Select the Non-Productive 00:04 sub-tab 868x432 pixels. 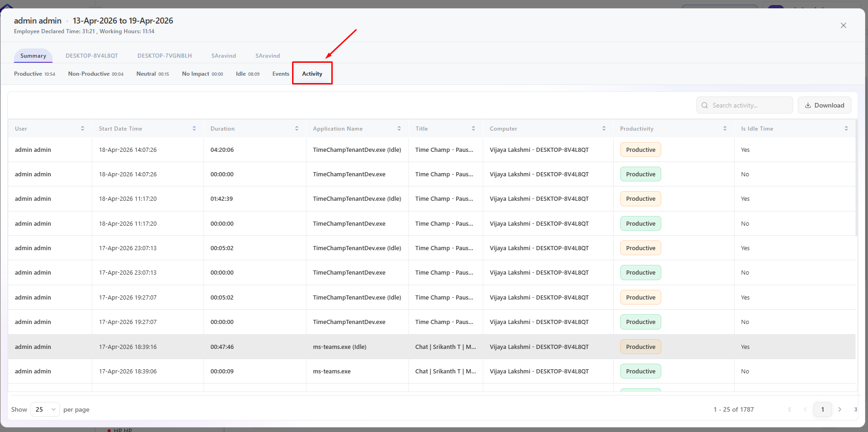tap(96, 74)
